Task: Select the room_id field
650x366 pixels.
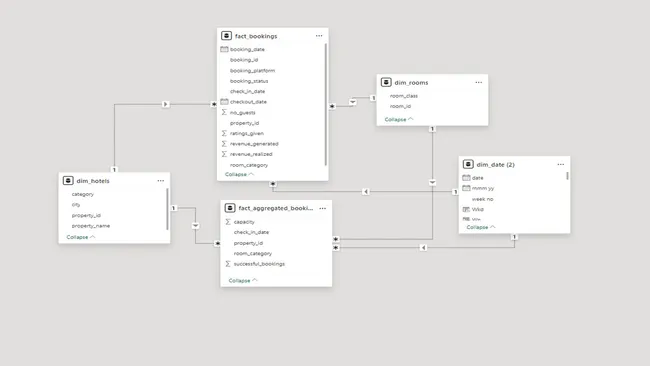Action: [x=400, y=106]
